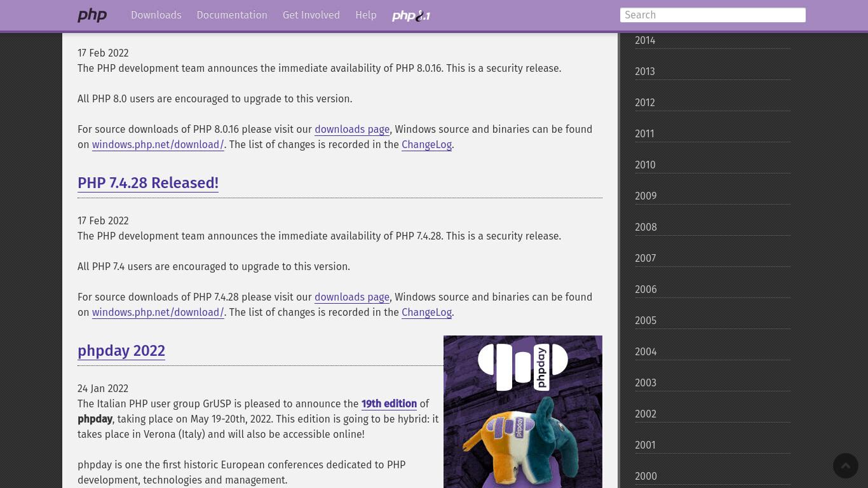Screen dimensions: 868x488
Task: Follow downloads page link for PHP 8.0.16
Action: click(x=352, y=130)
